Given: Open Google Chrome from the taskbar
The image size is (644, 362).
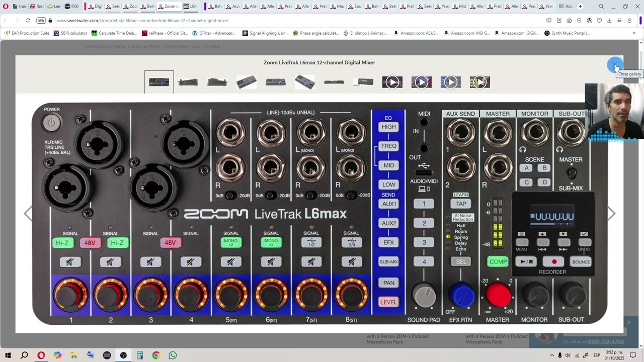Looking at the screenshot, I should coord(156,355).
